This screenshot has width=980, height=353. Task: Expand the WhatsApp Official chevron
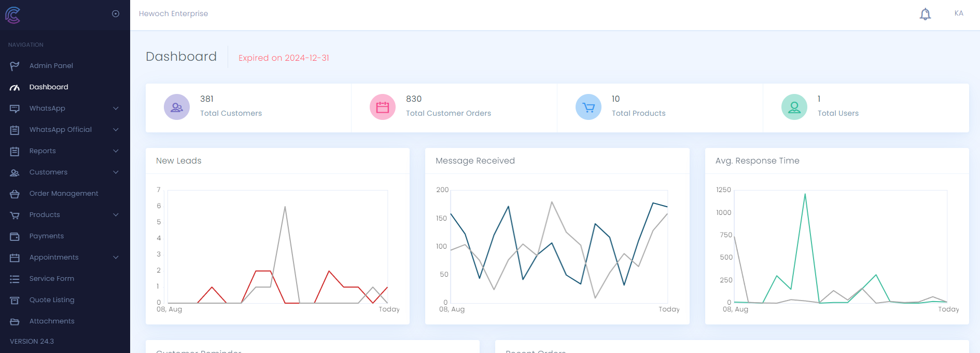click(x=116, y=130)
